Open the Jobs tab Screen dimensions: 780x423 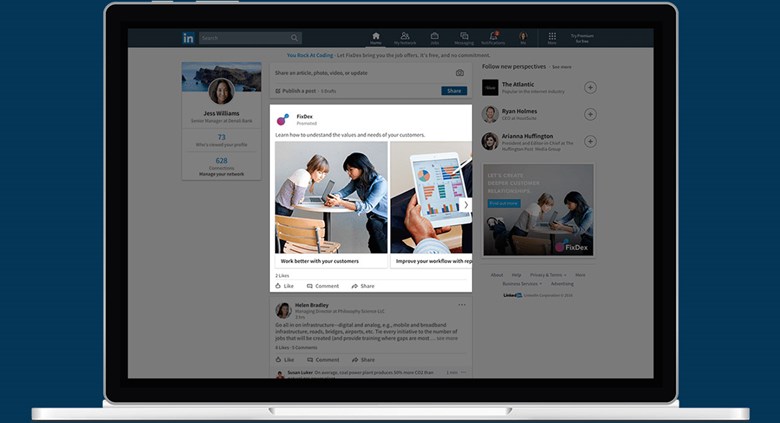(x=434, y=38)
